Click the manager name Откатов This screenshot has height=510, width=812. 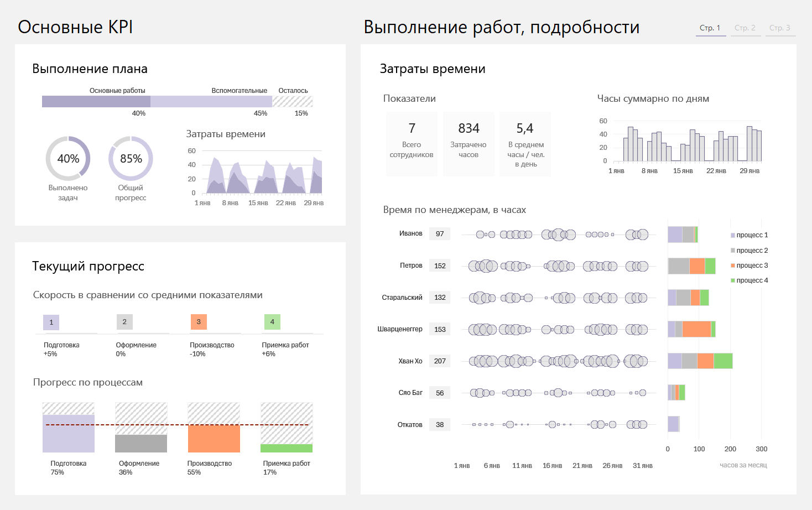coord(410,425)
